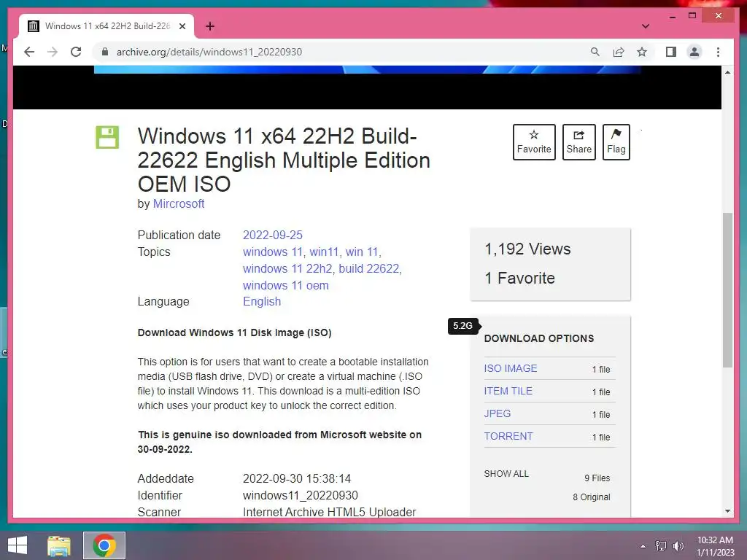Open the zoom magnifier icon in address bar
This screenshot has height=560, width=747.
pyautogui.click(x=595, y=52)
